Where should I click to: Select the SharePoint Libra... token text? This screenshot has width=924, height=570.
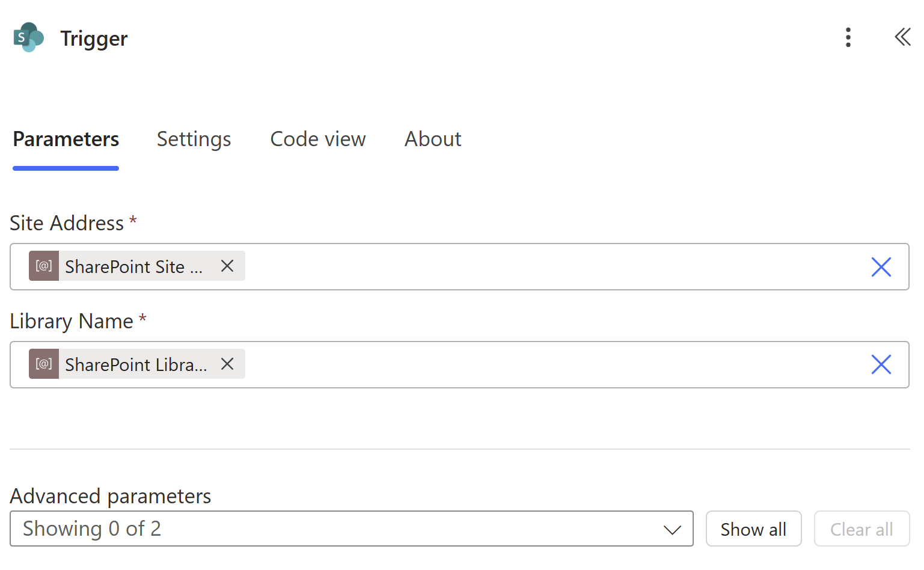click(x=136, y=364)
